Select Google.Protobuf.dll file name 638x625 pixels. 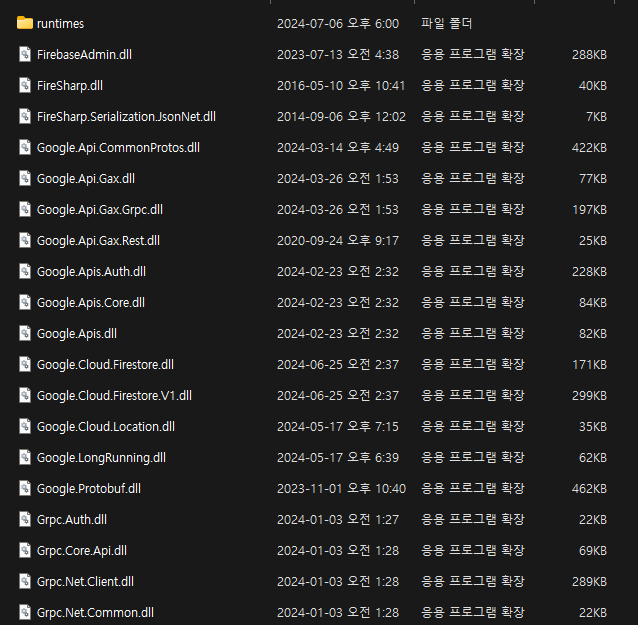pyautogui.click(x=89, y=489)
